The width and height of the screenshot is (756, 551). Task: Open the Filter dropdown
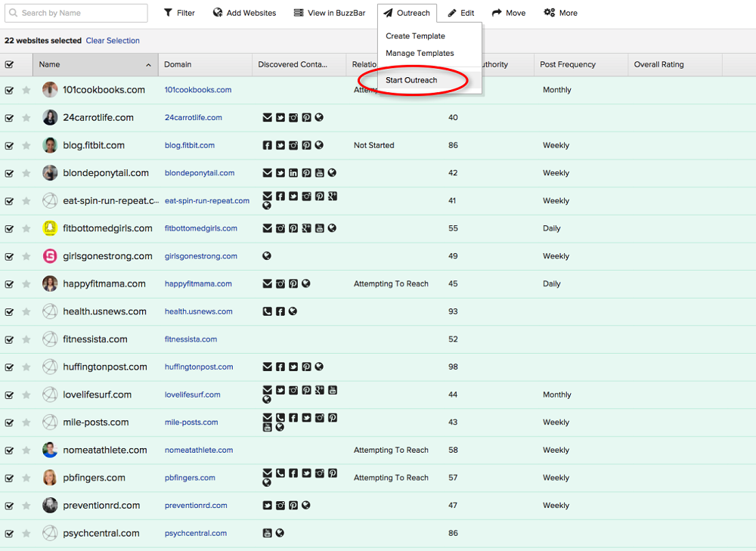[x=179, y=13]
